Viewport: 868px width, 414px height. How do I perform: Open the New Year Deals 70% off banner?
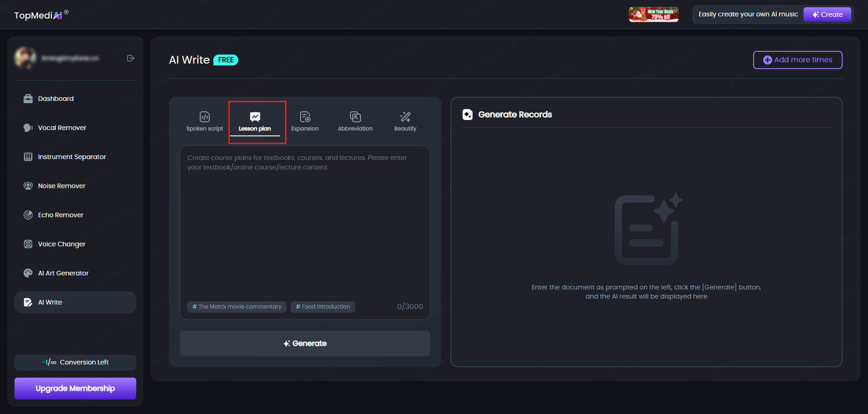[653, 15]
